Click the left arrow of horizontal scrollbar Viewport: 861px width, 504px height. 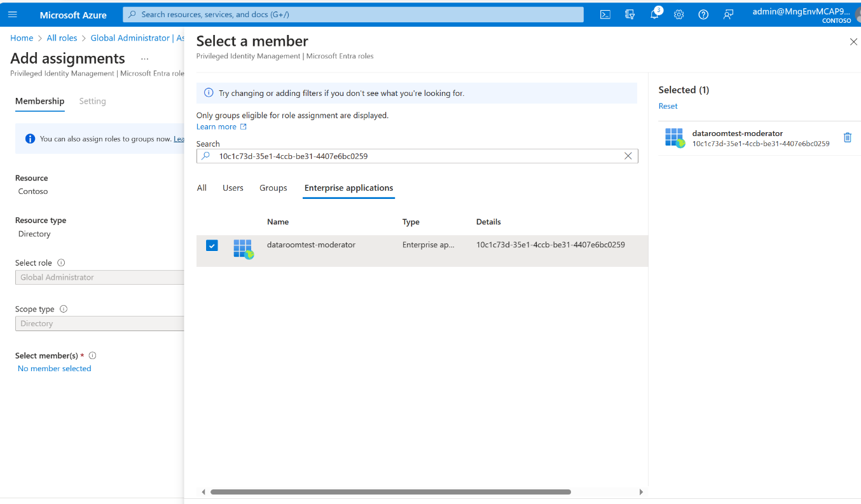pos(203,492)
